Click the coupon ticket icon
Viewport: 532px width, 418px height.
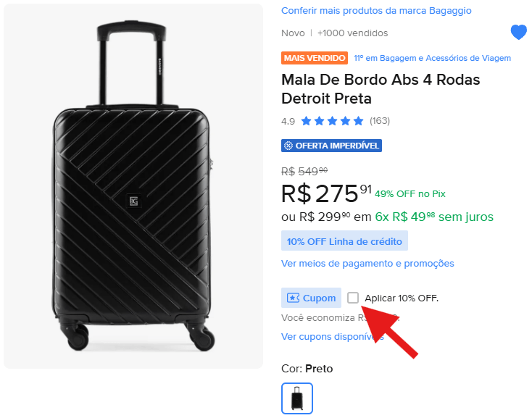click(x=293, y=298)
